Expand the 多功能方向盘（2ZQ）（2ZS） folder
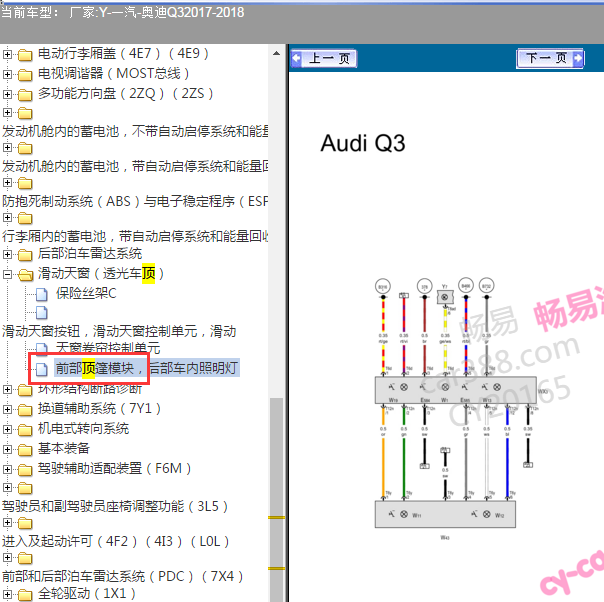The height and width of the screenshot is (602, 604). (x=7, y=94)
